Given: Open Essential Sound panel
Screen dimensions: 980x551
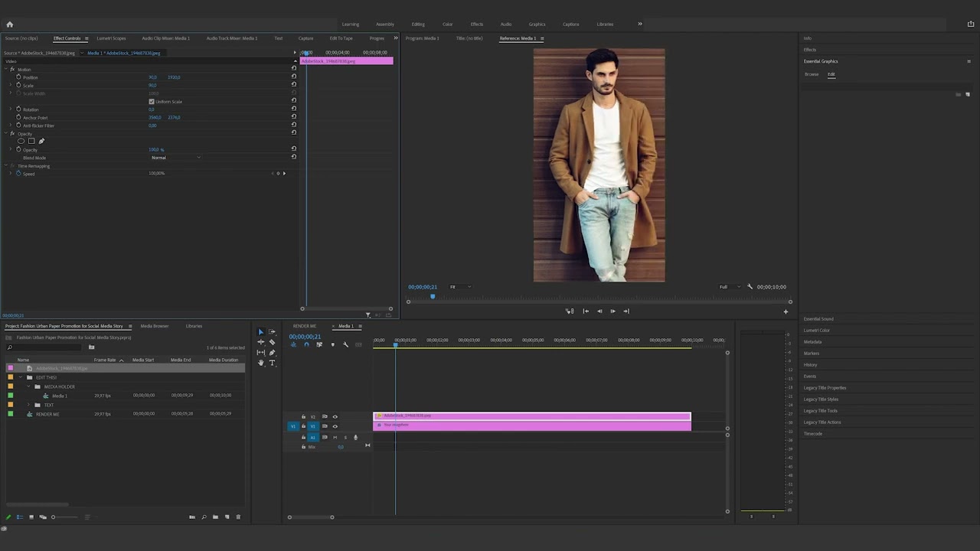Looking at the screenshot, I should (x=818, y=319).
